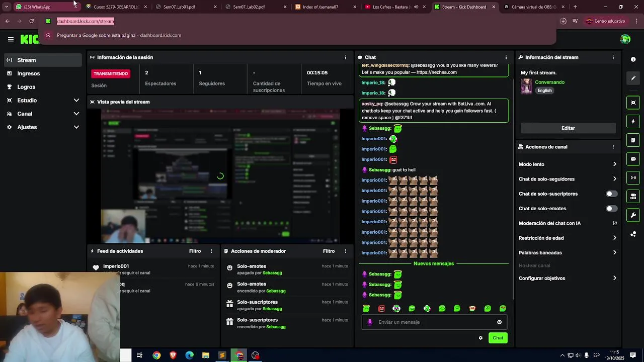Toggle the document panel icon in right rail

coord(633,140)
